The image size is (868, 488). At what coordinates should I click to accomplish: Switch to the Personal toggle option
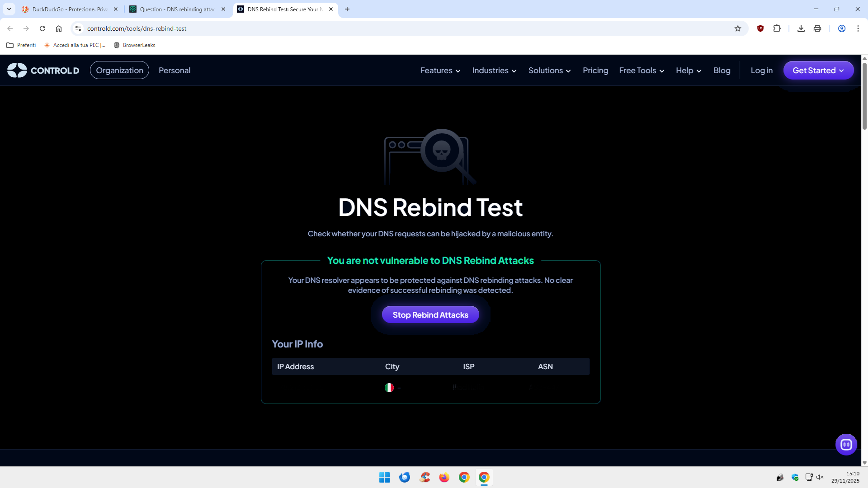pos(175,70)
